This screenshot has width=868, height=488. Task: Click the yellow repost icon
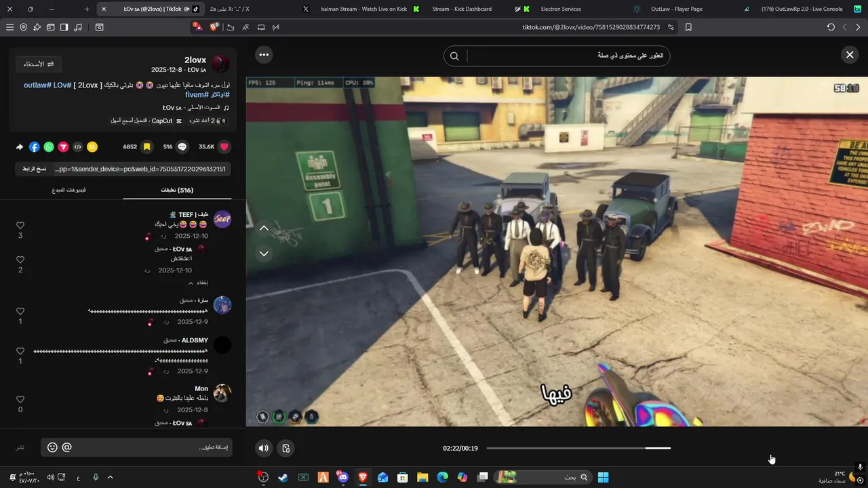(x=92, y=146)
